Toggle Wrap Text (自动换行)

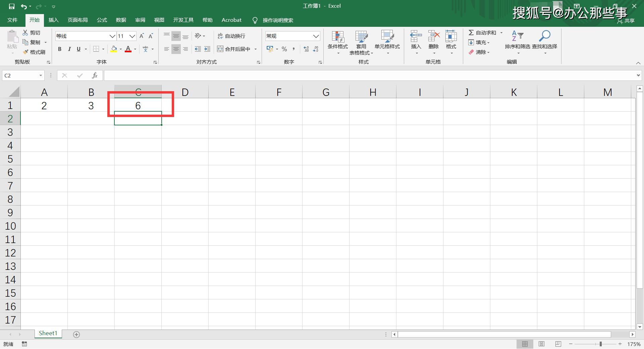(x=231, y=36)
